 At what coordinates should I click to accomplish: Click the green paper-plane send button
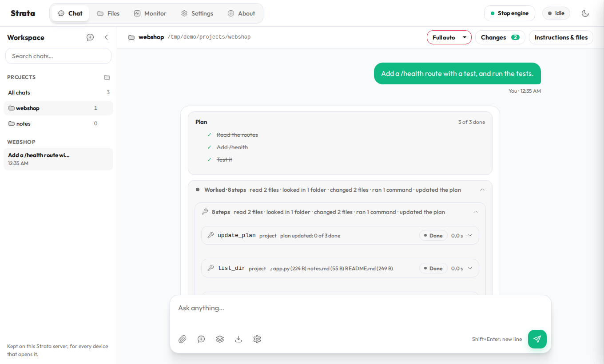(x=537, y=339)
